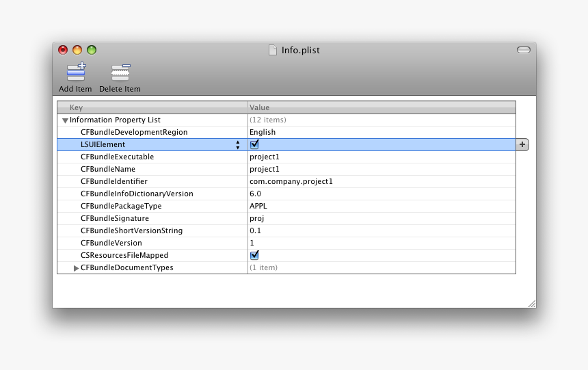Click the plus button on LSUIElement row
Screen dimensions: 588x370
click(522, 144)
